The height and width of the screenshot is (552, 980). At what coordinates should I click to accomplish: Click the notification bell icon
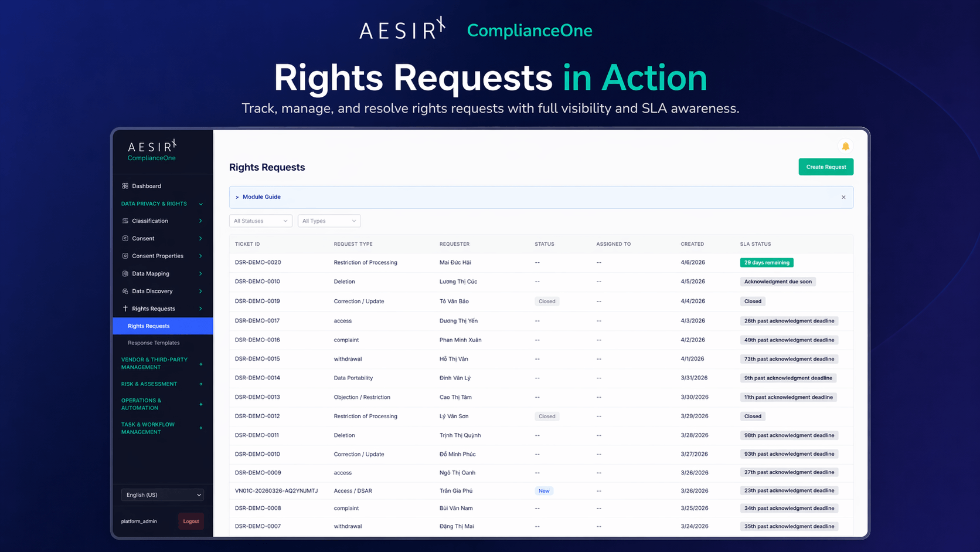845,146
